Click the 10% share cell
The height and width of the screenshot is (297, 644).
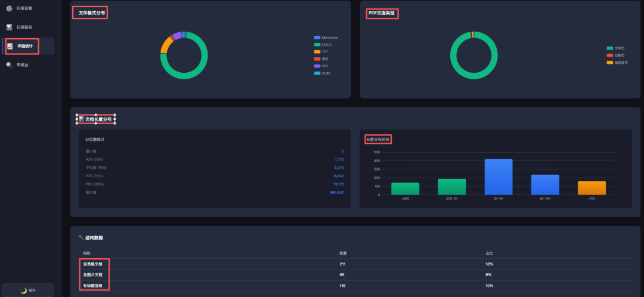click(x=489, y=286)
